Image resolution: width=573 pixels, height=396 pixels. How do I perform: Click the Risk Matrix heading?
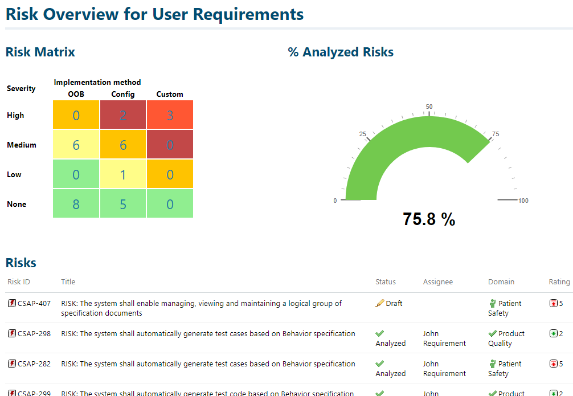point(40,52)
